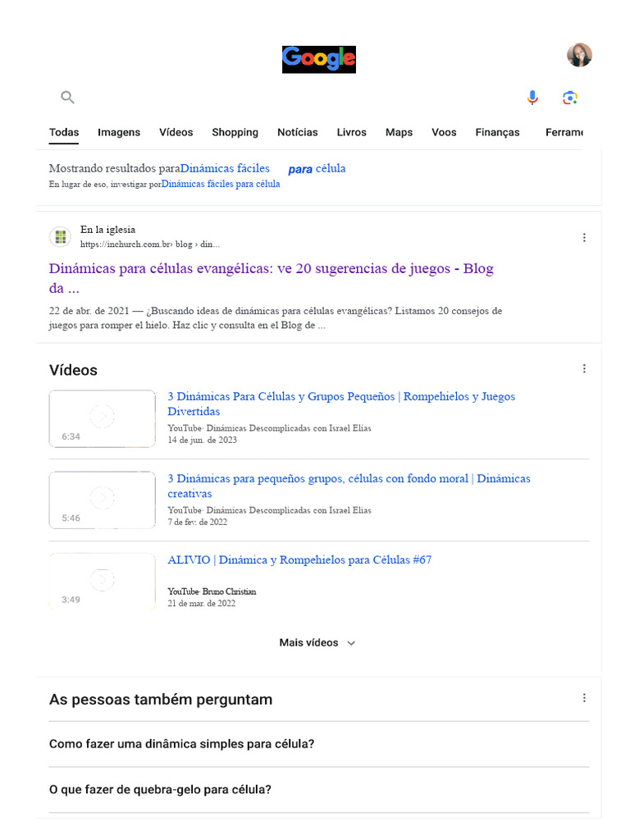The height and width of the screenshot is (840, 630).
Task: Click the magnifying glass search icon
Action: coord(67,97)
